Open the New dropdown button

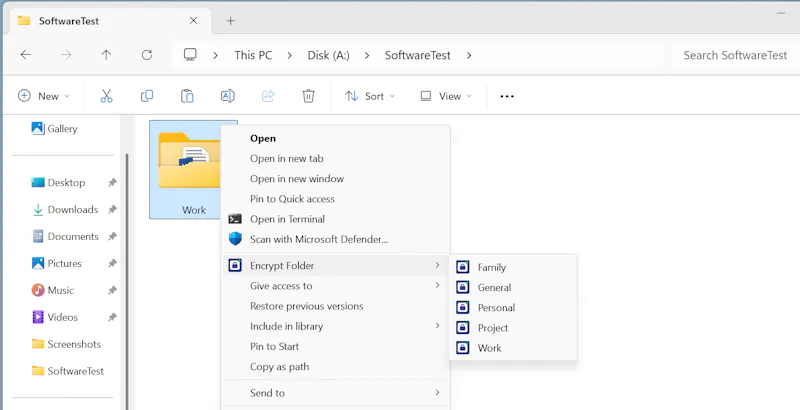click(x=43, y=96)
